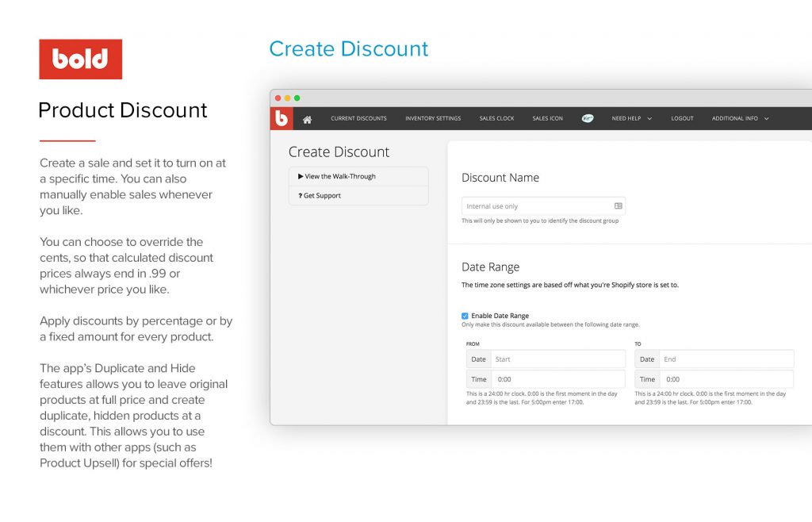The width and height of the screenshot is (812, 522).
Task: Click the red Bold logo on left panel
Action: [x=81, y=59]
